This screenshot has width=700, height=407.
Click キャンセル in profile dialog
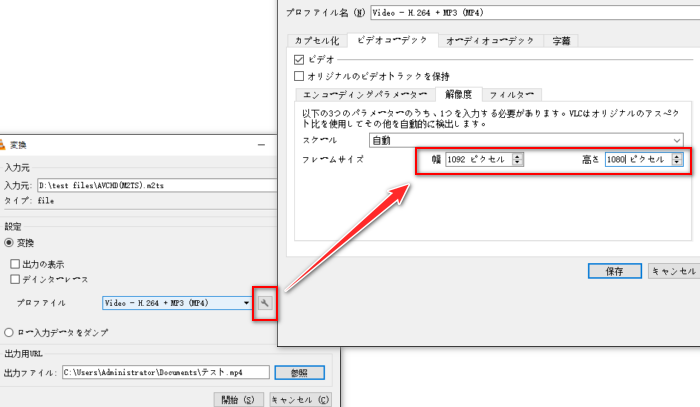pos(674,271)
